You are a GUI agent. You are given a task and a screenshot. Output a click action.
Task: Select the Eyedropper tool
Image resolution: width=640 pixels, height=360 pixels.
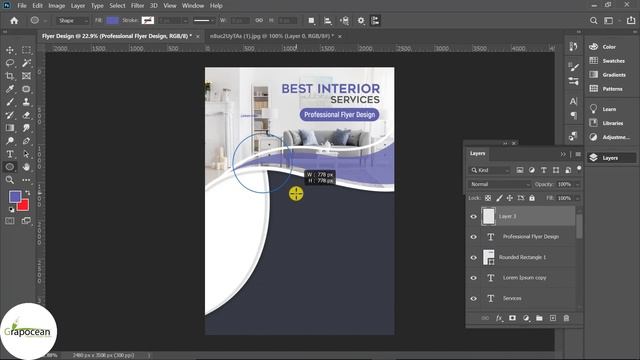[x=10, y=89]
